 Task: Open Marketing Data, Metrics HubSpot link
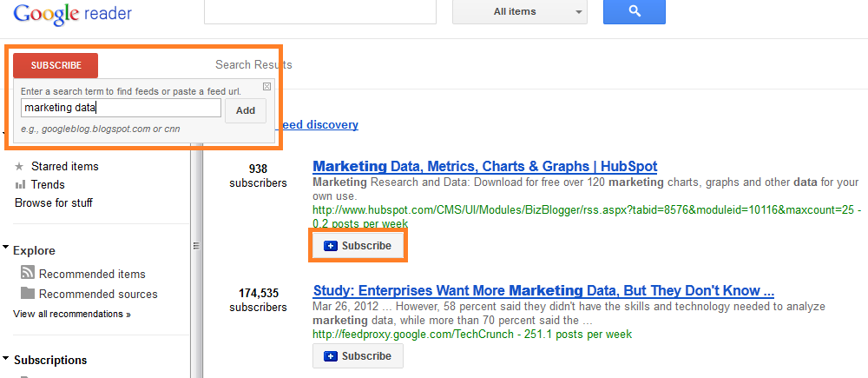pyautogui.click(x=485, y=166)
